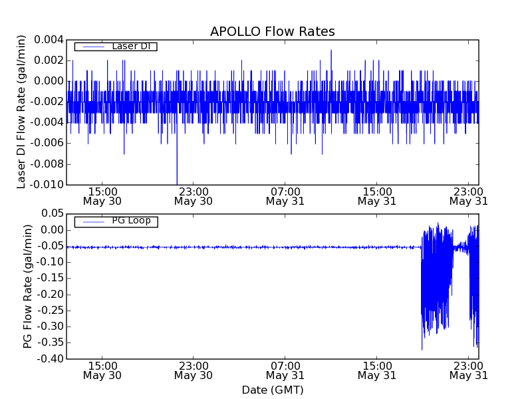Click the blue line sample in Laser DI legend
532x399 pixels.
pyautogui.click(x=92, y=47)
